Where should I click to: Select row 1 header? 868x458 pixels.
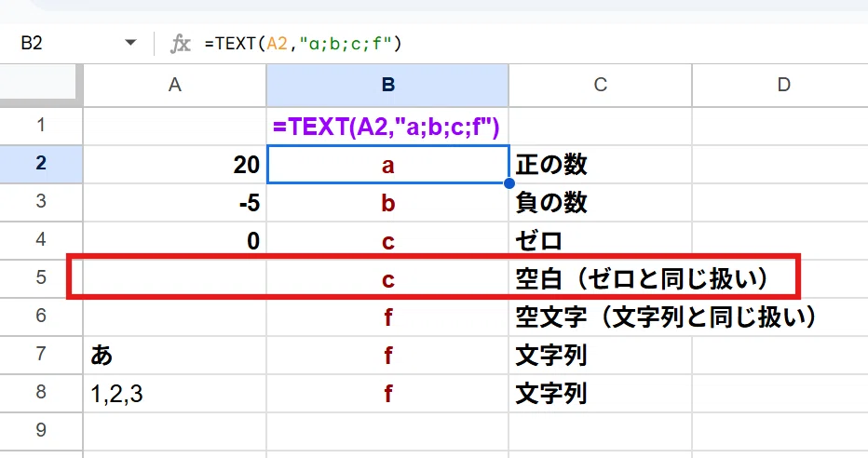[41, 126]
